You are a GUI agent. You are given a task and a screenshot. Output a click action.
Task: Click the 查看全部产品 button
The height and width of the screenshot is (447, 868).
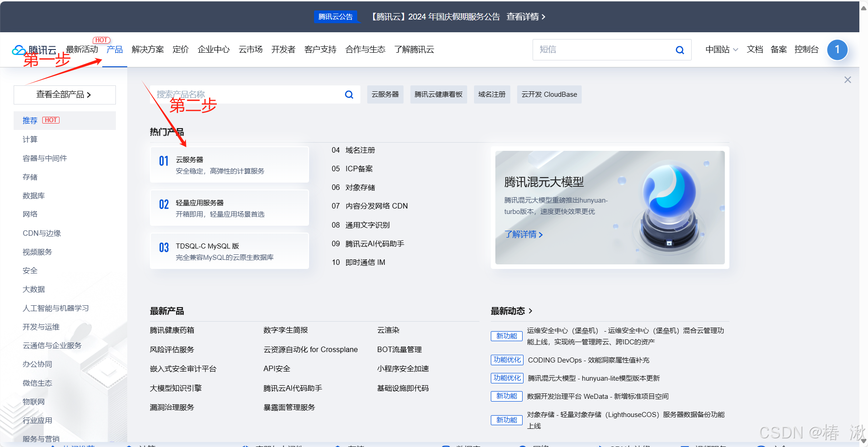click(65, 94)
